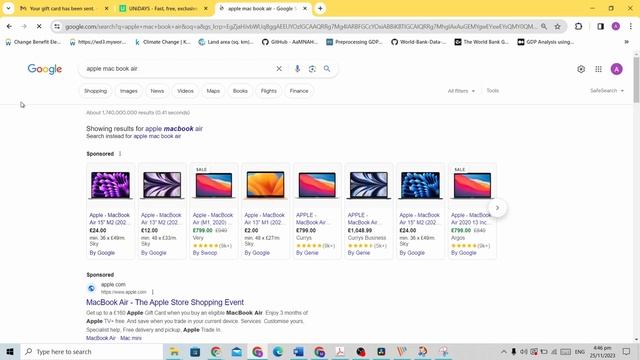The height and width of the screenshot is (360, 640).
Task: Click the browser address bar
Action: coord(300,27)
